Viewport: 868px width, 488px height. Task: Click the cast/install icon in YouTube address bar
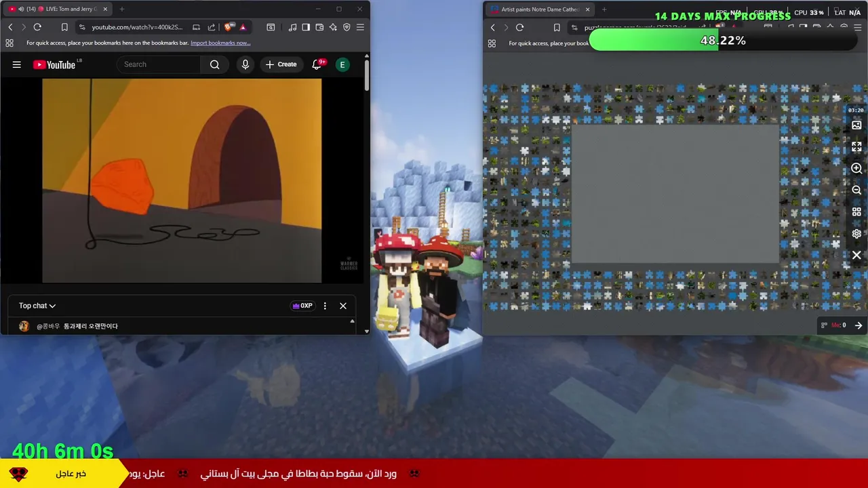pos(196,27)
